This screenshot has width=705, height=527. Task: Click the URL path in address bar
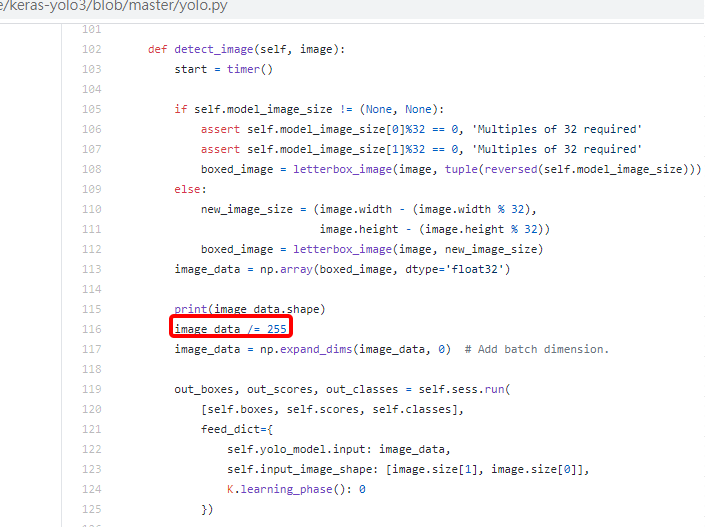coord(114,7)
